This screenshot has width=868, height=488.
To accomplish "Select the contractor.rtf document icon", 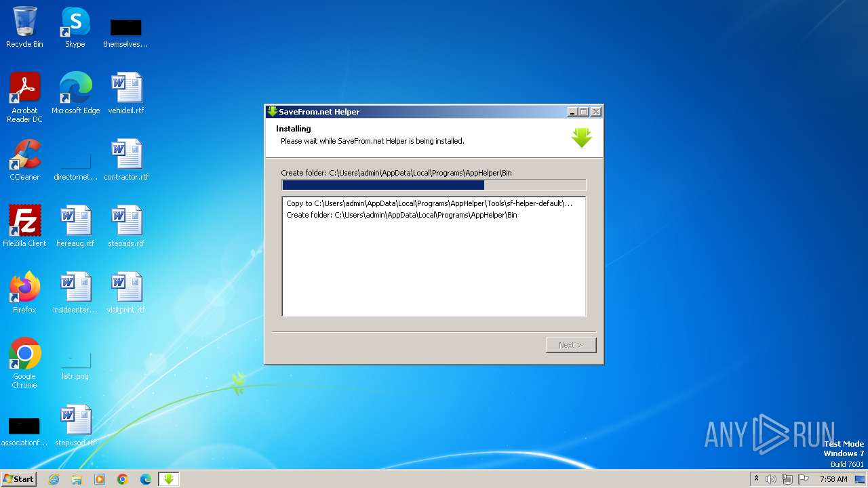I will [x=126, y=159].
